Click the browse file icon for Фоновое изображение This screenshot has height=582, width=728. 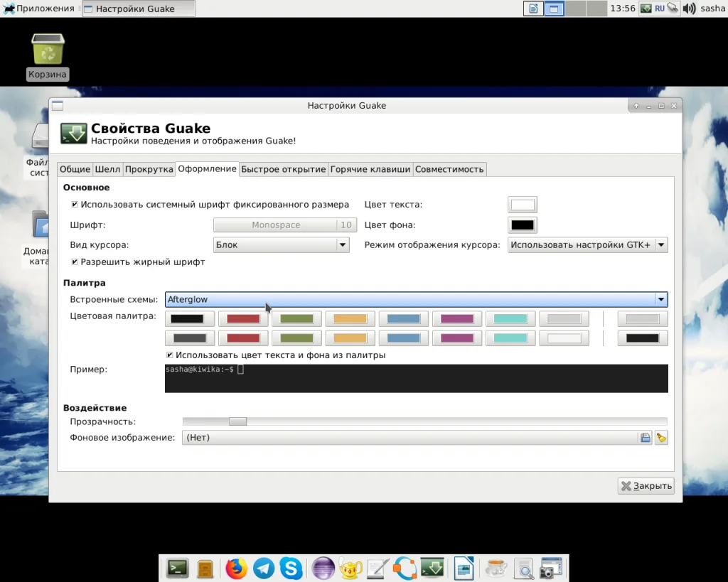point(646,438)
